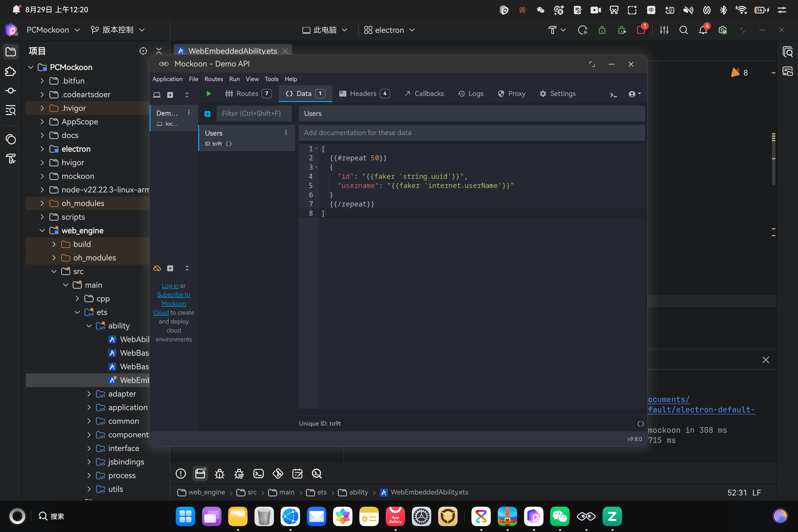Collapse the PCMockoon root folder
The width and height of the screenshot is (798, 532).
(x=31, y=67)
